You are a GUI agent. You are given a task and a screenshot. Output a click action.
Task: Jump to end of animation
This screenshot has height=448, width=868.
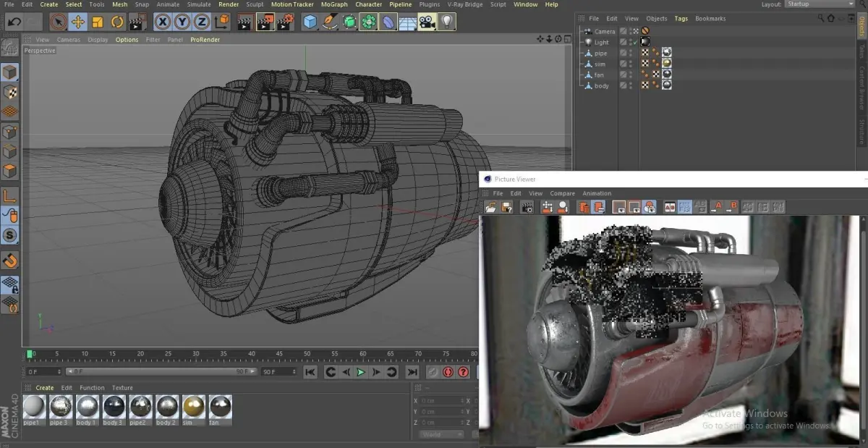[412, 372]
